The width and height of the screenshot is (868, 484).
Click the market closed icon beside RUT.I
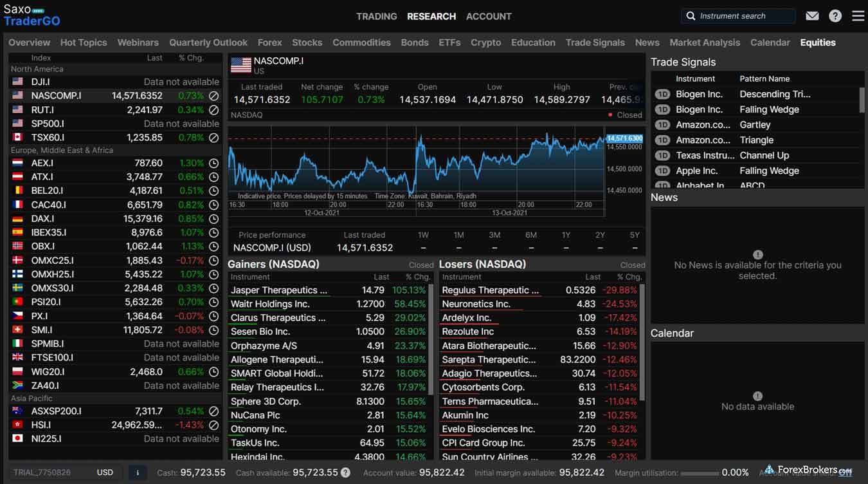(214, 110)
